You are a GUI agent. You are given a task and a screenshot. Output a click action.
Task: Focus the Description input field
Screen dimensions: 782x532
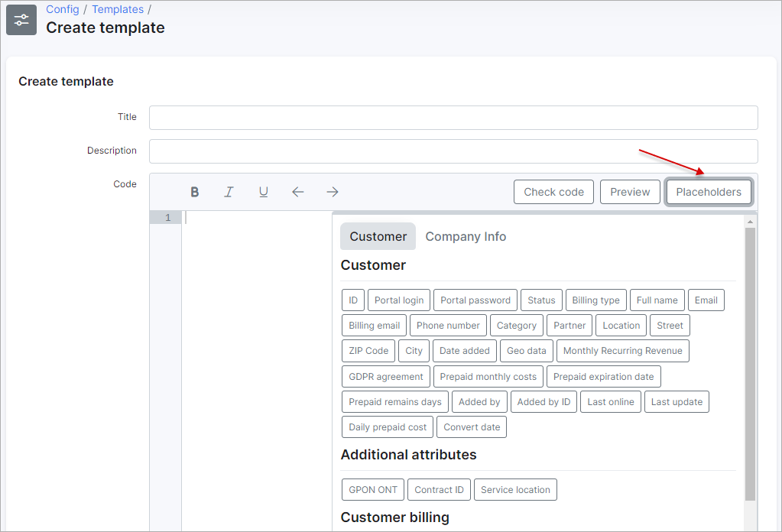click(x=453, y=151)
